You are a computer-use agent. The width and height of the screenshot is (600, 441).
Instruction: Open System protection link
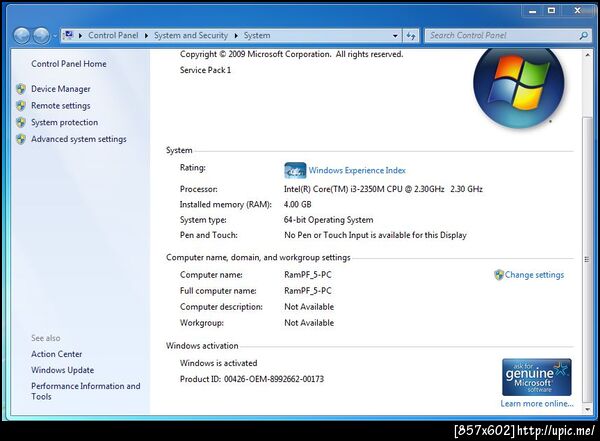point(65,122)
